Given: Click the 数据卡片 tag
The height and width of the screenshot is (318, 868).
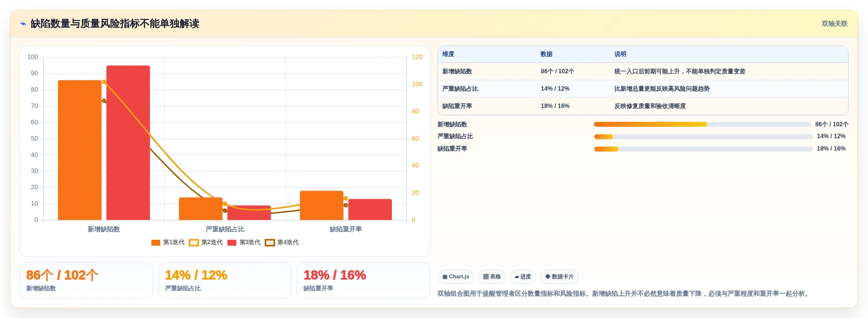Looking at the screenshot, I should (559, 277).
